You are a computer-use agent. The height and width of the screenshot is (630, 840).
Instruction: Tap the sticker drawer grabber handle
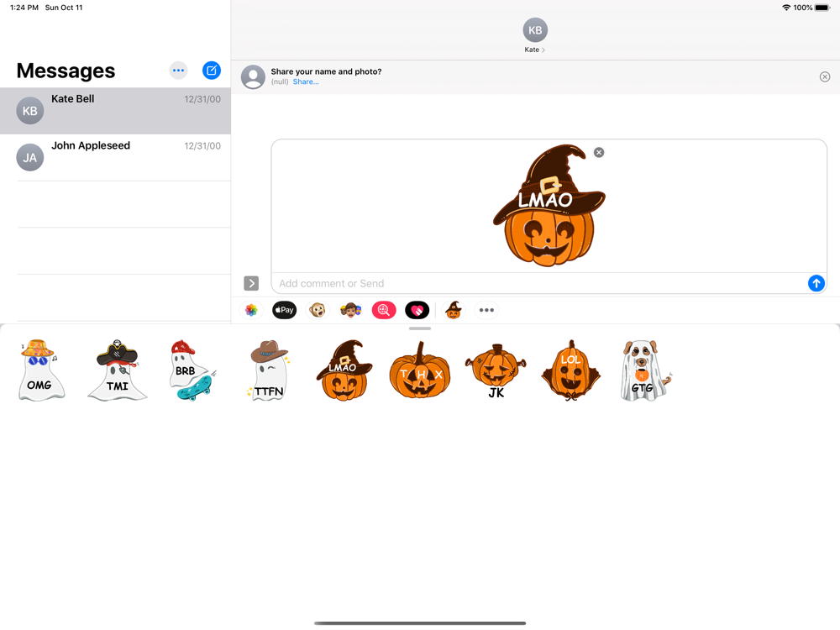(x=420, y=328)
